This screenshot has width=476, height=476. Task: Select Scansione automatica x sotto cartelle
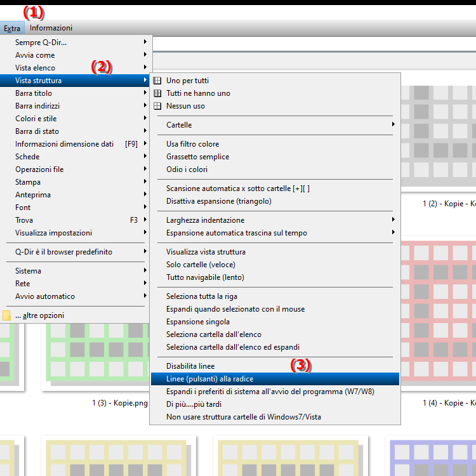pos(275,188)
